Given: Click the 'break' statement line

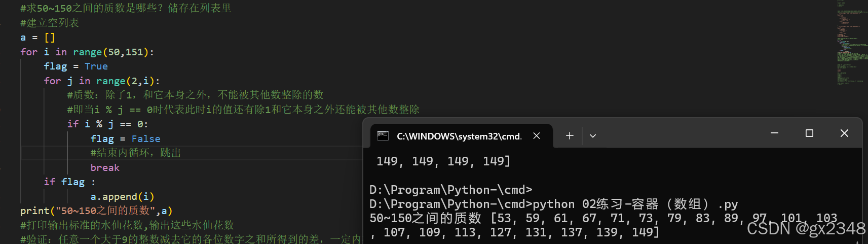Looking at the screenshot, I should tap(105, 168).
